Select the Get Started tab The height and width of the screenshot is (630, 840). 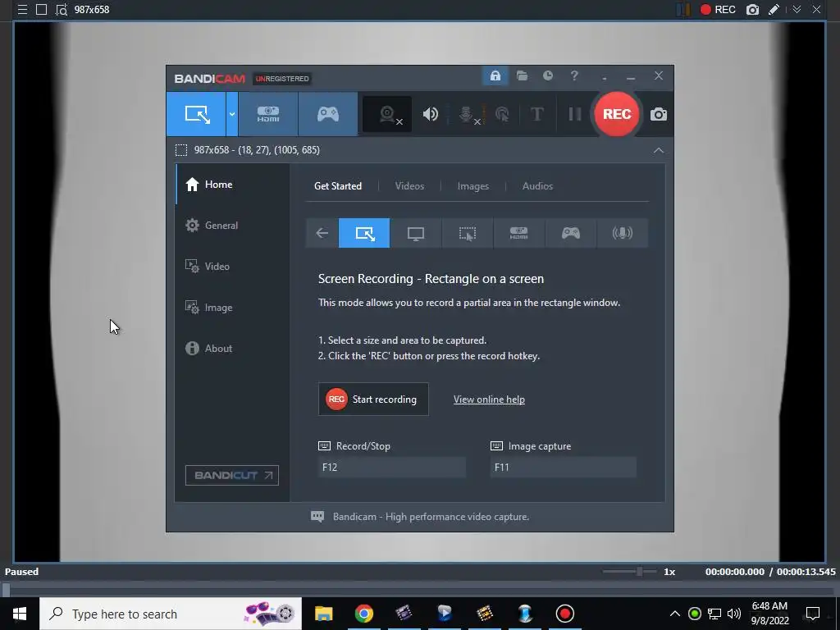pos(338,186)
